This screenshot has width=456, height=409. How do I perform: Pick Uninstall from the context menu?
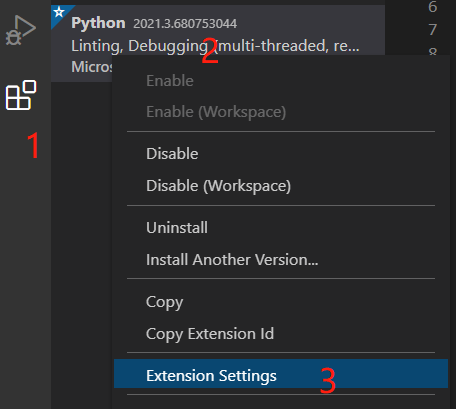(177, 228)
